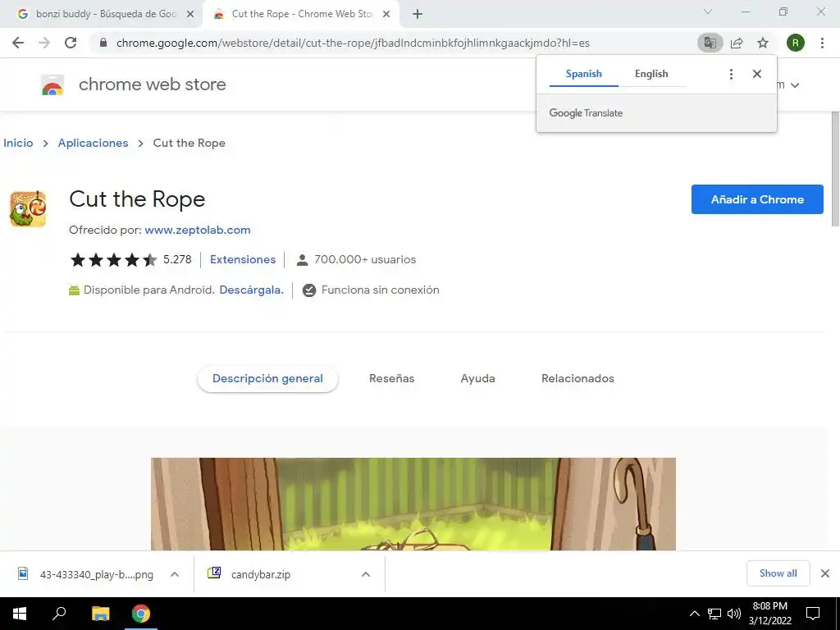The image size is (840, 630).
Task: Expand options for the png download
Action: (x=175, y=574)
